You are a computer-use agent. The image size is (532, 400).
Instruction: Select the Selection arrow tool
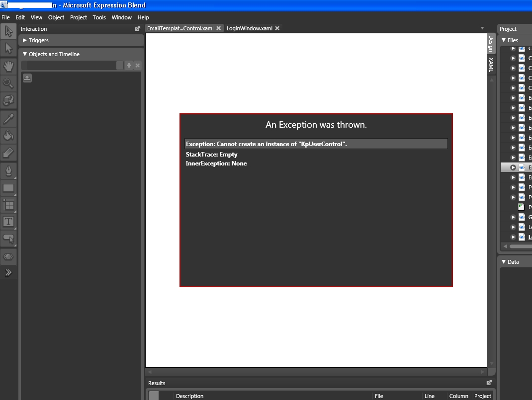coord(8,31)
